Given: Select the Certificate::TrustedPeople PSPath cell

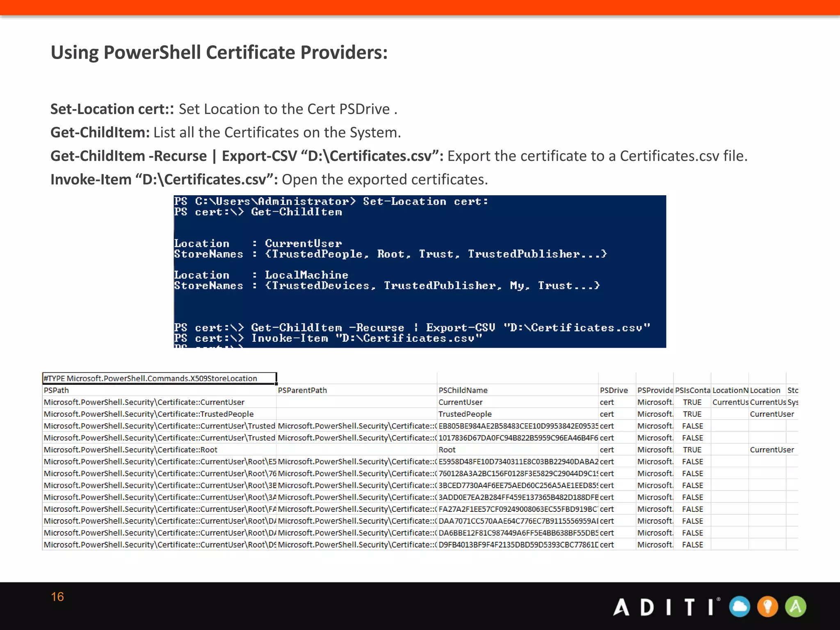Looking at the screenshot, I should coord(160,414).
